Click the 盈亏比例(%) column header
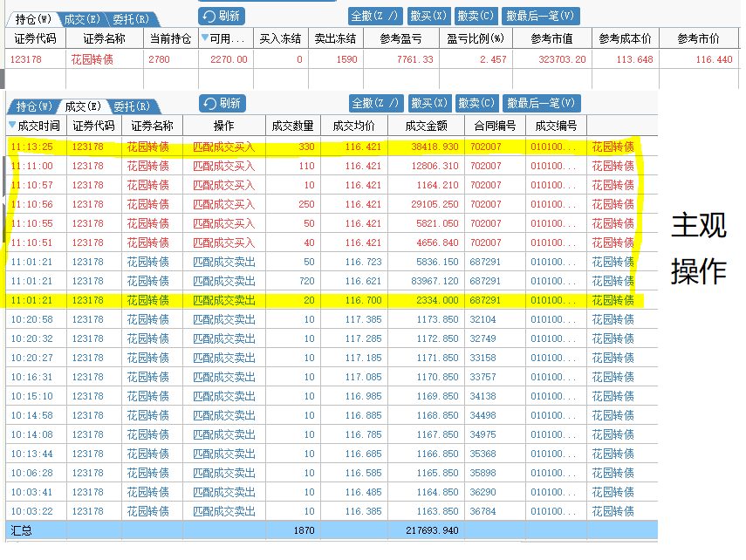The height and width of the screenshot is (560, 746). (x=476, y=38)
